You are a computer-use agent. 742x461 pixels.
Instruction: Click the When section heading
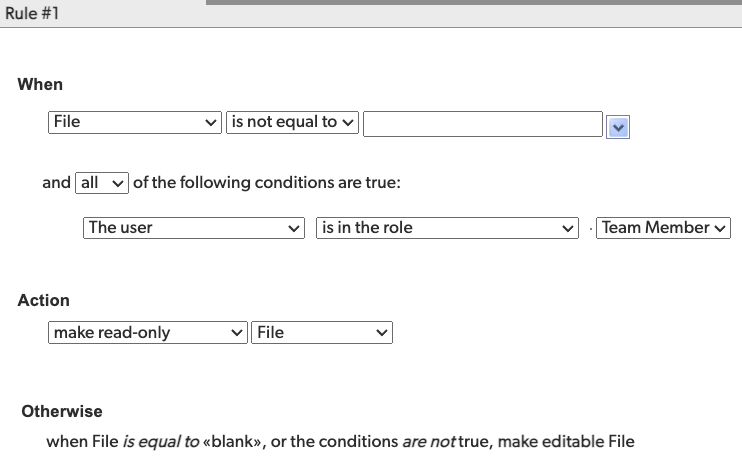click(x=40, y=85)
